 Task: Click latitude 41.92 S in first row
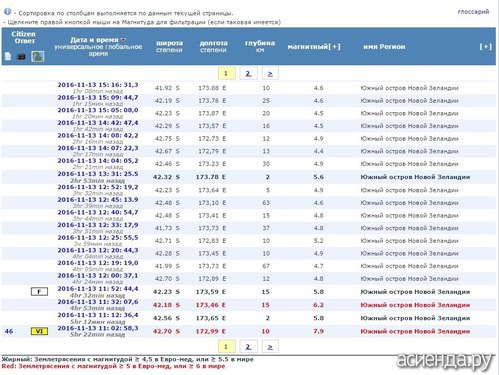click(x=167, y=88)
